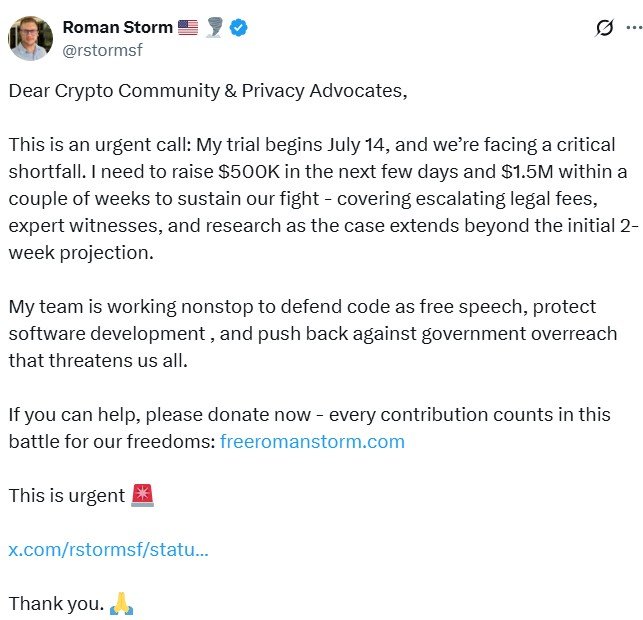Click the US flag emoji beside the name
The image size is (643, 620).
click(188, 28)
